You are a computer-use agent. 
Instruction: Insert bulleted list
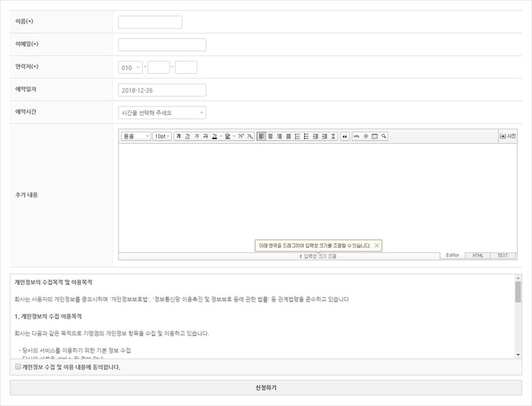click(x=306, y=136)
